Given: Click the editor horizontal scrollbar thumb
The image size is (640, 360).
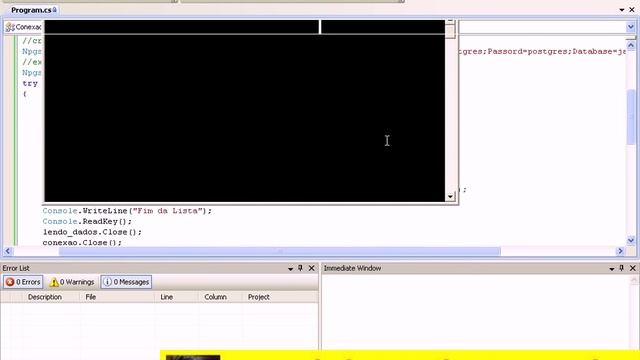Looking at the screenshot, I should pyautogui.click(x=280, y=251).
